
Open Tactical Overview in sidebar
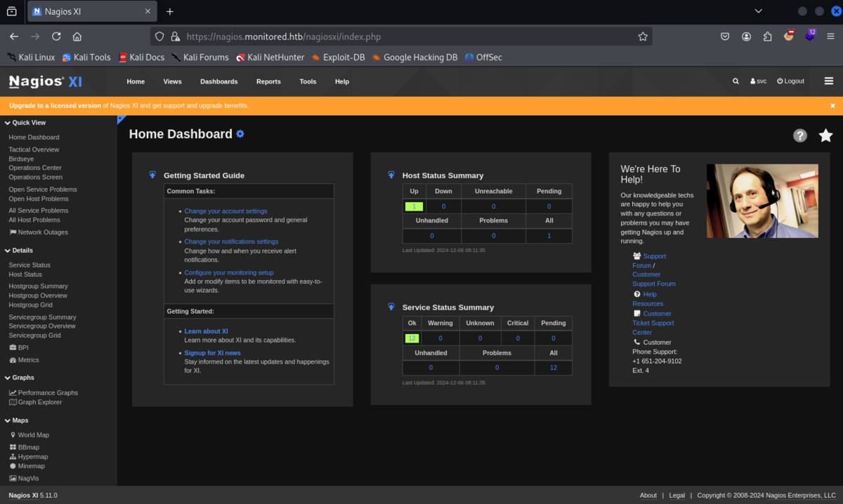34,150
